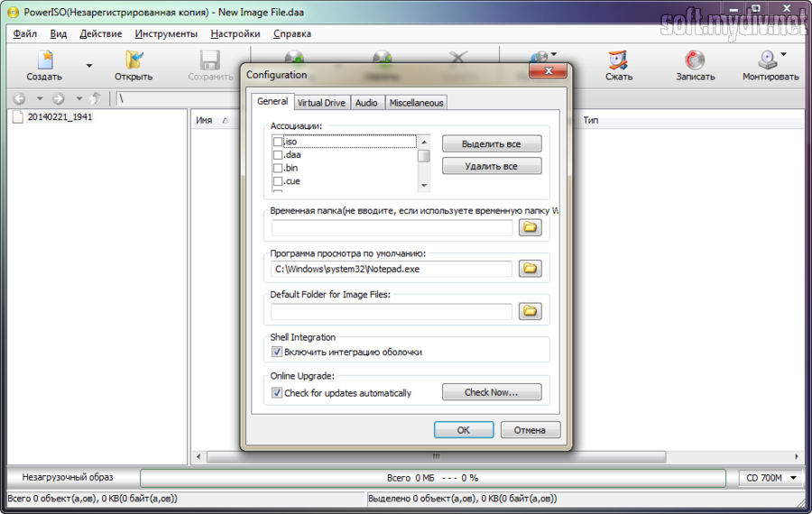Click the Check Now... button

(492, 392)
